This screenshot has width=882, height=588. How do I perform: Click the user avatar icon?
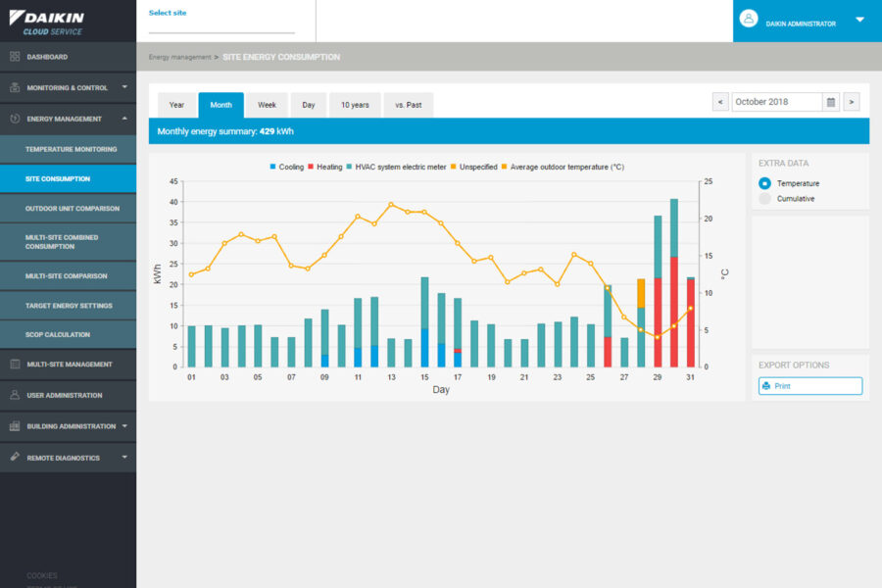click(x=748, y=19)
